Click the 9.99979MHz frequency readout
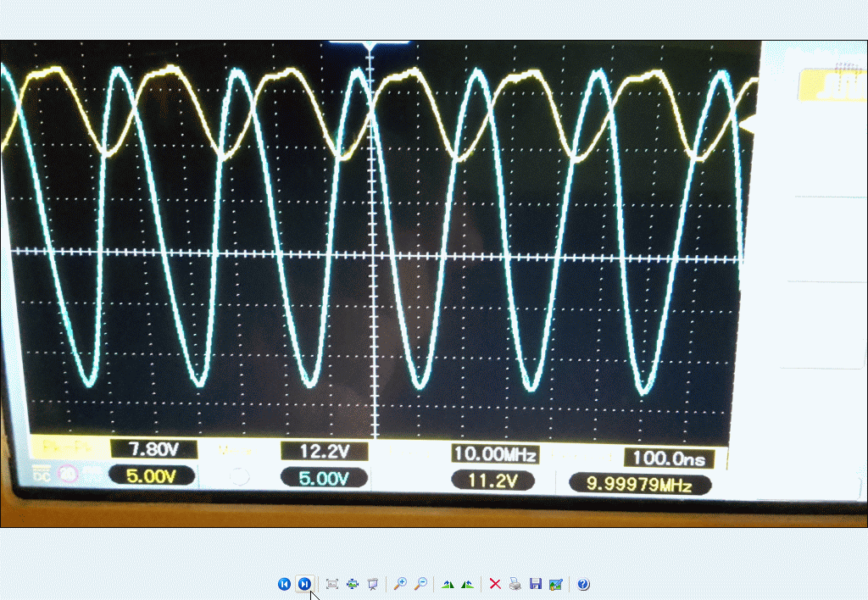Image resolution: width=868 pixels, height=600 pixels. 640,485
